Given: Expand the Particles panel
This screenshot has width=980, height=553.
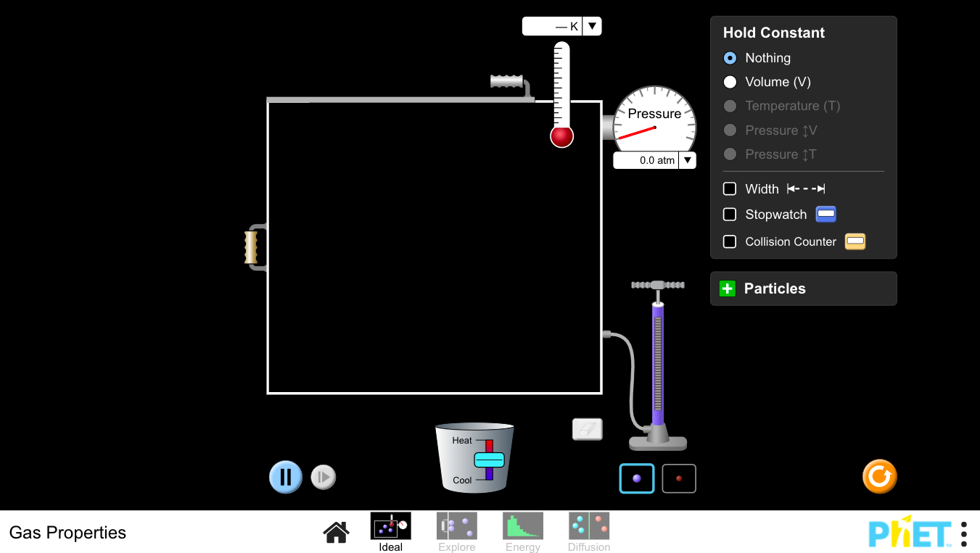Looking at the screenshot, I should click(x=727, y=288).
